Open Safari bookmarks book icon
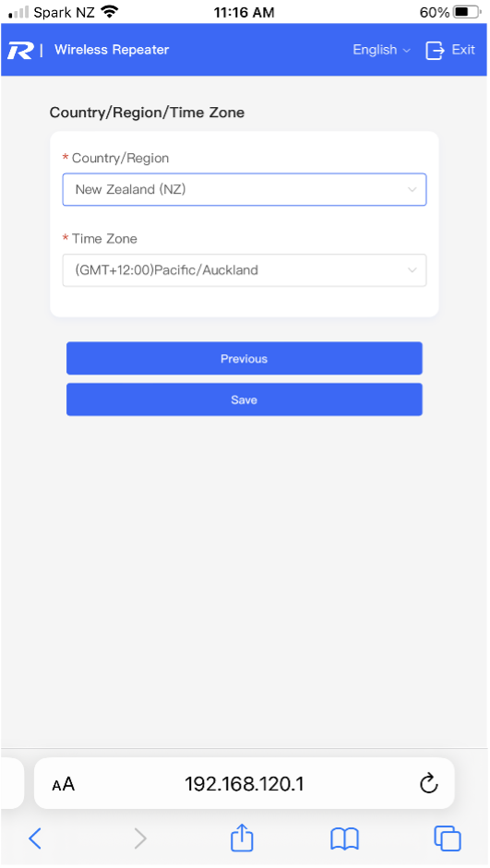 pos(344,838)
